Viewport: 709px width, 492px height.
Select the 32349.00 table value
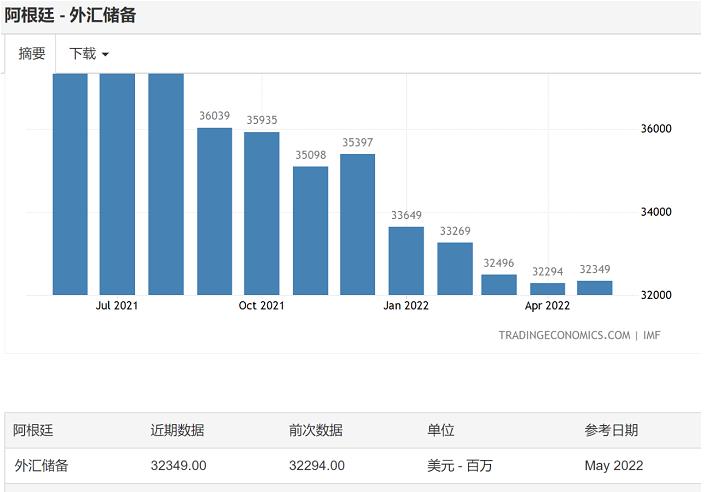pyautogui.click(x=178, y=465)
